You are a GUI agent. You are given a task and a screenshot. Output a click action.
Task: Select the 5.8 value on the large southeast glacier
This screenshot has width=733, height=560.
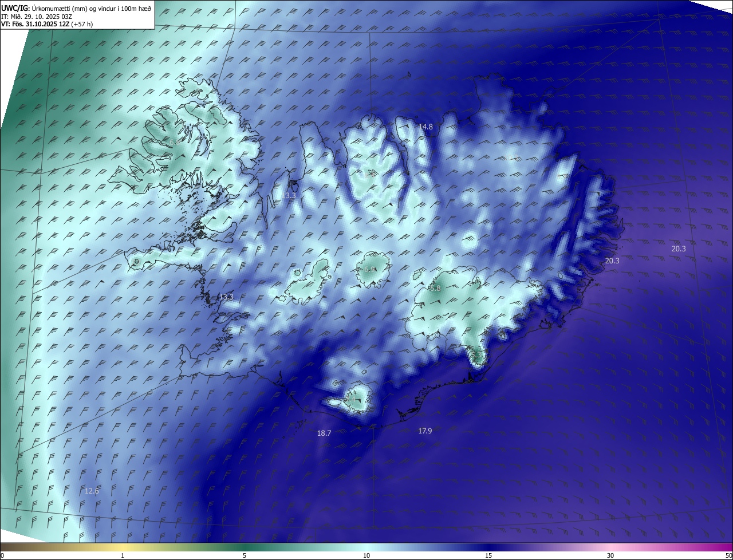[x=435, y=289]
